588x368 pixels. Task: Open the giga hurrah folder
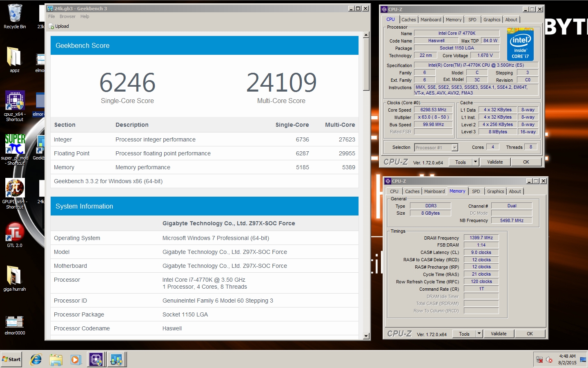tap(15, 278)
